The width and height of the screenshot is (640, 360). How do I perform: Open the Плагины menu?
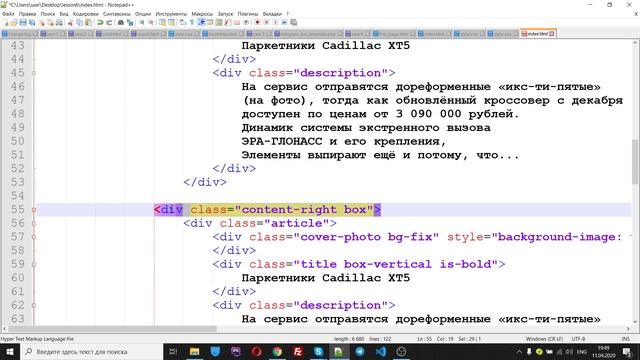click(x=248, y=14)
